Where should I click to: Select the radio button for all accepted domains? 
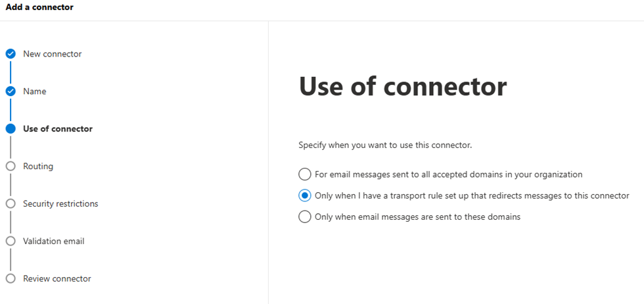point(305,174)
